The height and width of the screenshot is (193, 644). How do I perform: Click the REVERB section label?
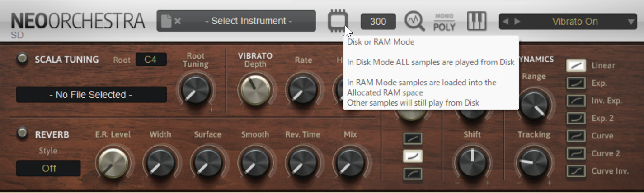[x=52, y=134]
